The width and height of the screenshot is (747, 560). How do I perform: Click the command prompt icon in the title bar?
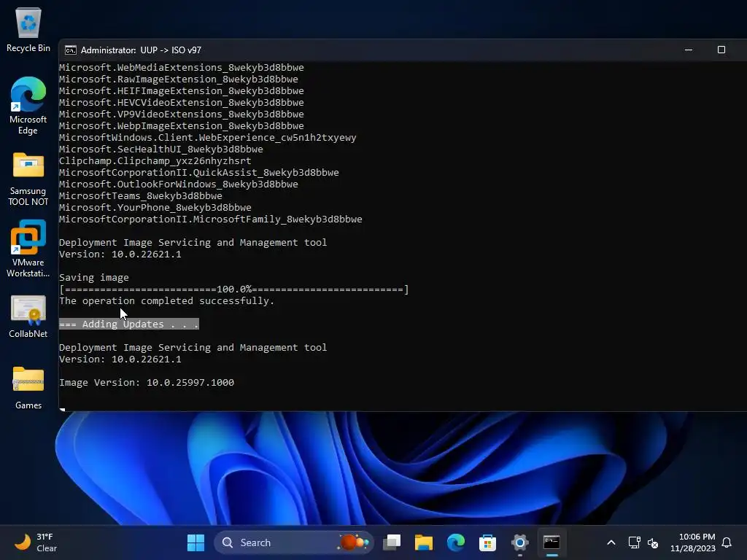[71, 50]
